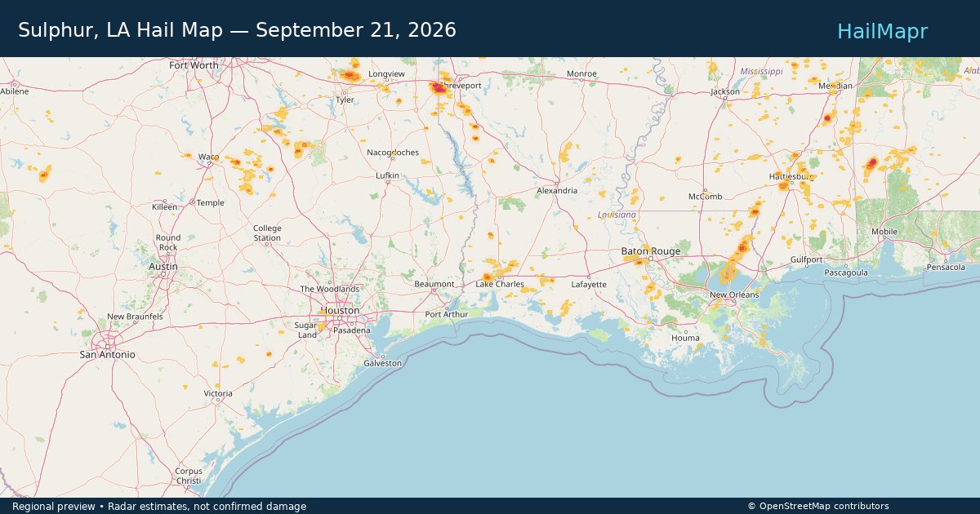Click the radar estimates disclaimer text
Image resolution: width=980 pixels, height=514 pixels.
(x=159, y=507)
